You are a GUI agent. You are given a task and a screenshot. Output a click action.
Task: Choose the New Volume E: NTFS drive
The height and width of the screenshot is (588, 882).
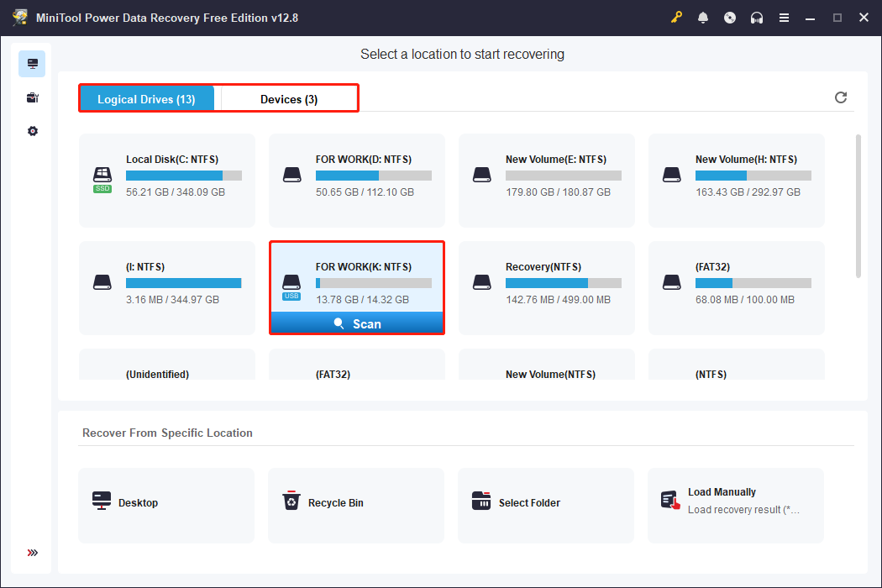(546, 180)
